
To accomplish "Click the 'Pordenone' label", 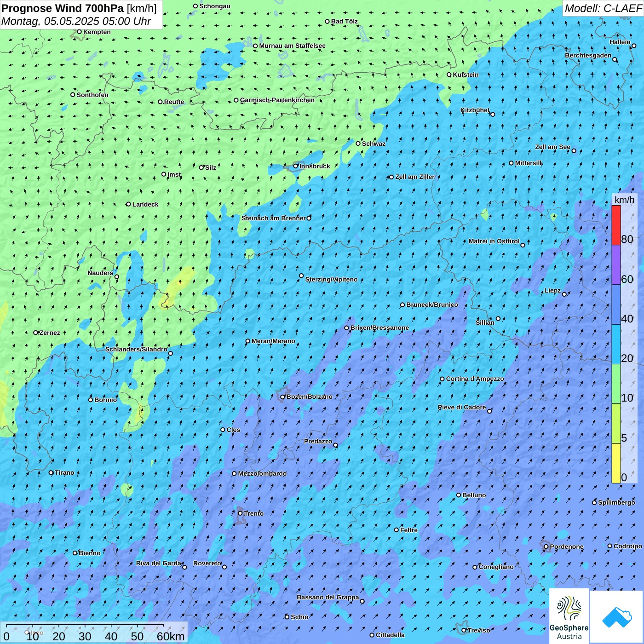I will (567, 546).
